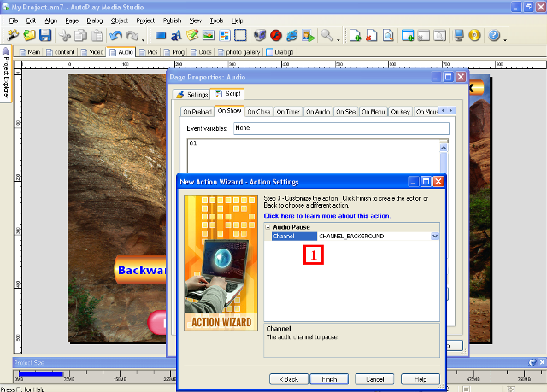Click the Open project folder icon
The height and width of the screenshot is (392, 547).
[x=30, y=36]
